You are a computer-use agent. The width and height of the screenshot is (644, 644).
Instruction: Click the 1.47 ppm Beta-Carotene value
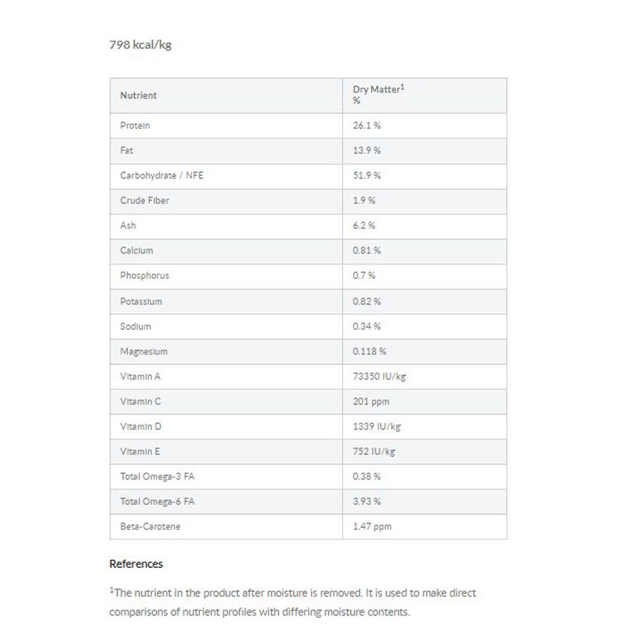[372, 527]
